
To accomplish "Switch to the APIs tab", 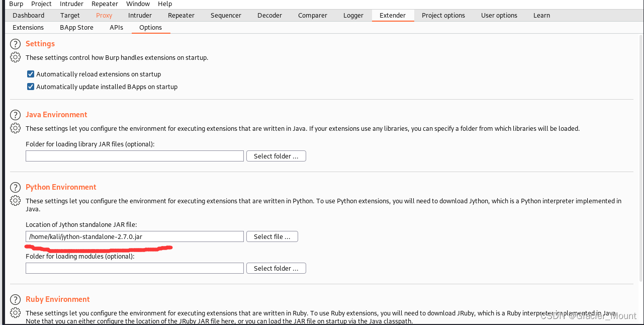I will point(116,27).
